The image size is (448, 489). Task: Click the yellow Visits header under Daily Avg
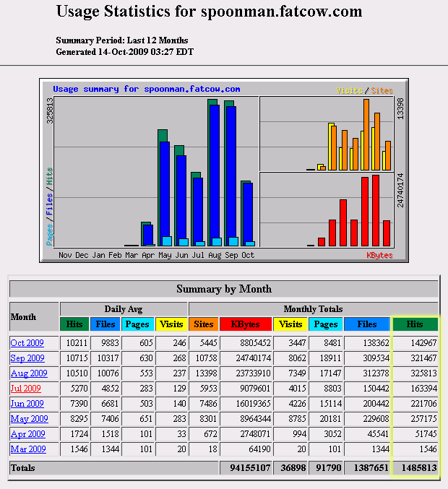pos(171,324)
